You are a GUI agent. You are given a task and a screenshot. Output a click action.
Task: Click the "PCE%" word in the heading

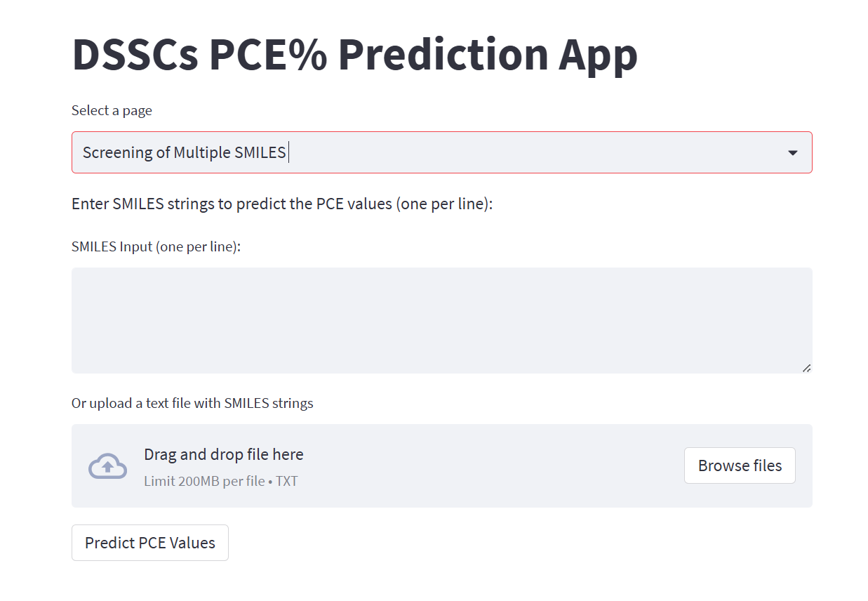(x=267, y=55)
